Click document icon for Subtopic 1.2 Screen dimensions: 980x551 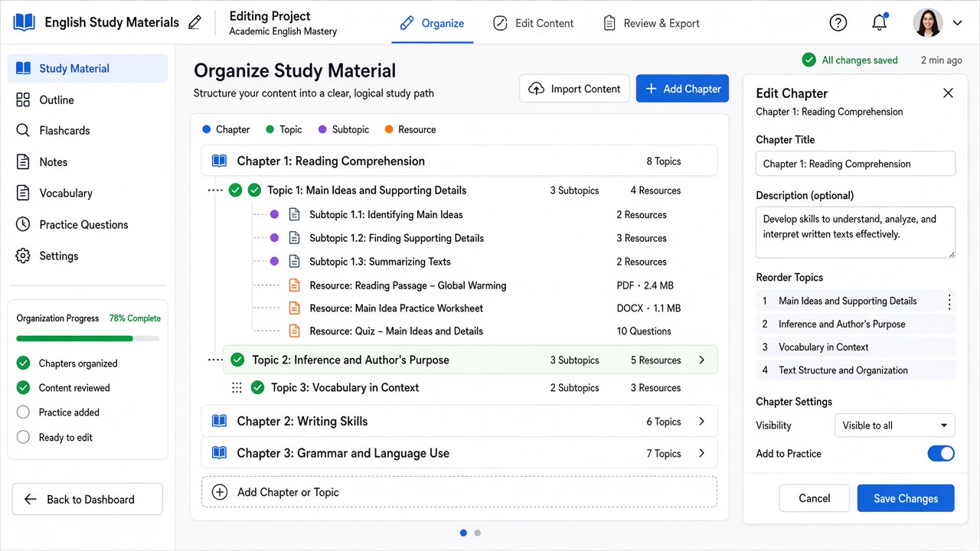coord(294,238)
